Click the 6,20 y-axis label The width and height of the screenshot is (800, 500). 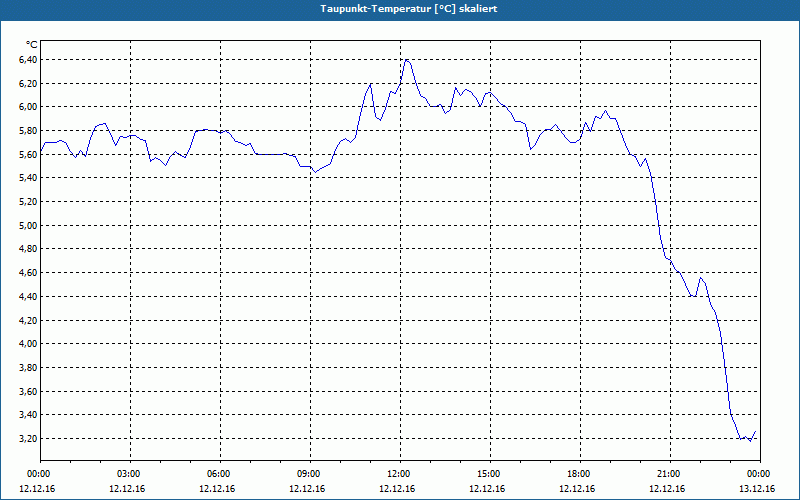tap(29, 83)
